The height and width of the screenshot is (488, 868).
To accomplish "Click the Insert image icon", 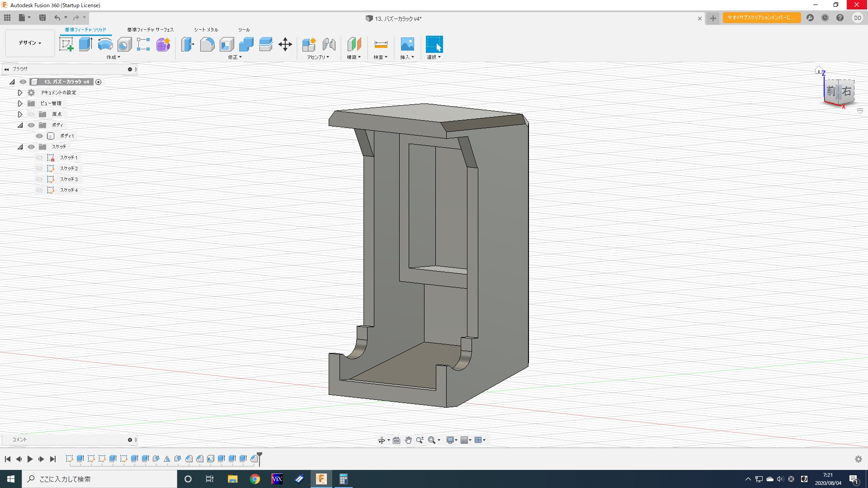I will pos(407,44).
